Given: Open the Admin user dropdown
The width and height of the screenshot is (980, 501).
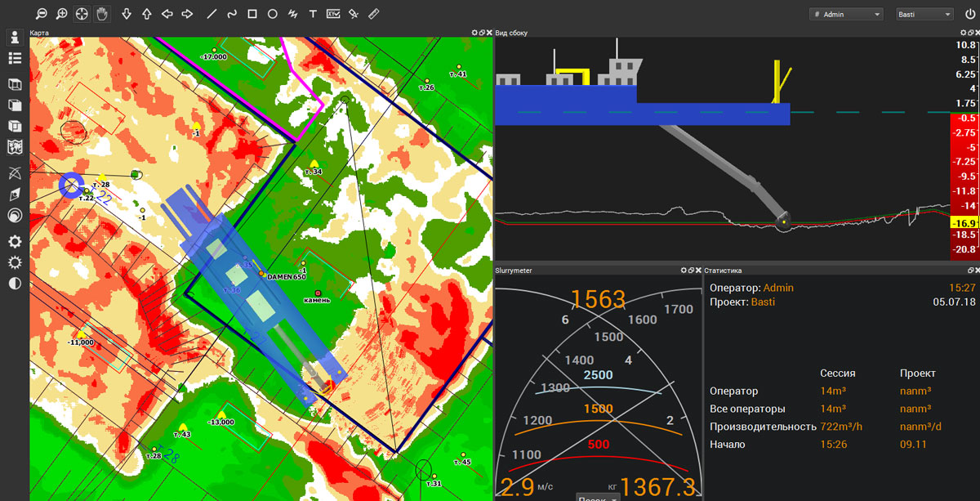Looking at the screenshot, I should pyautogui.click(x=846, y=13).
